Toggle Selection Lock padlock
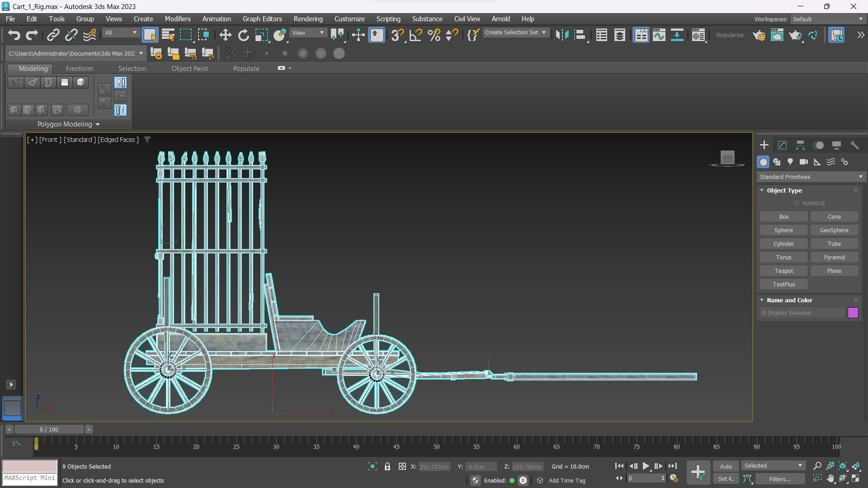868x488 pixels. pyautogui.click(x=387, y=467)
